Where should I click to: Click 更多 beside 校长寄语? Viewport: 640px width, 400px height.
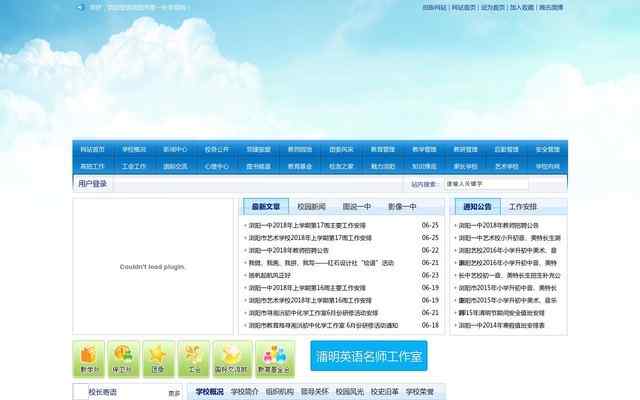point(174,393)
